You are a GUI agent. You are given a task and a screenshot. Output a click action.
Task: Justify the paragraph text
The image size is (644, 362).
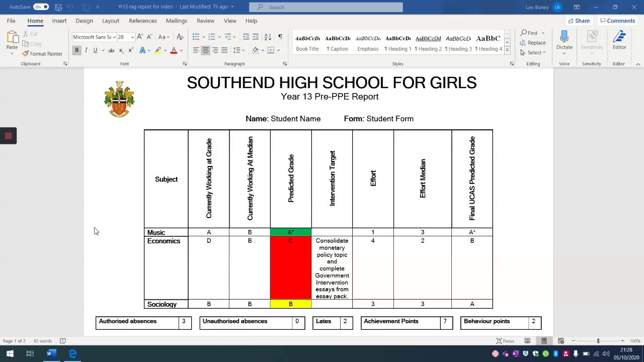[224, 50]
